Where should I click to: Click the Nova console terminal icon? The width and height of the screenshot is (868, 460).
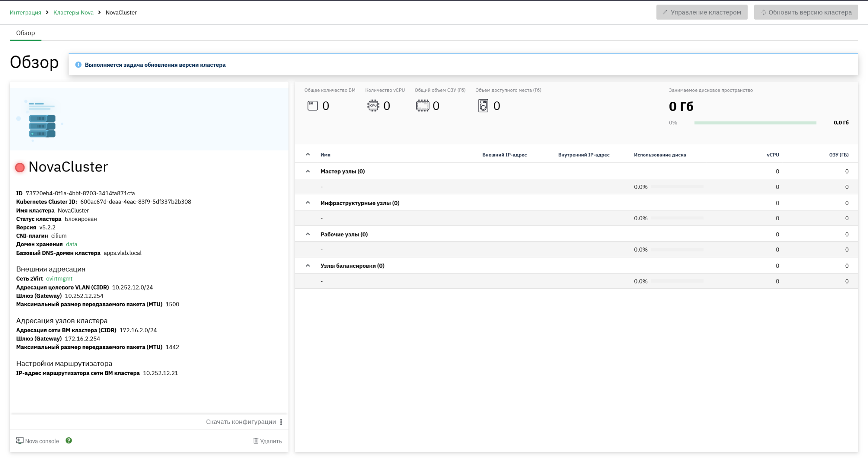(x=20, y=441)
